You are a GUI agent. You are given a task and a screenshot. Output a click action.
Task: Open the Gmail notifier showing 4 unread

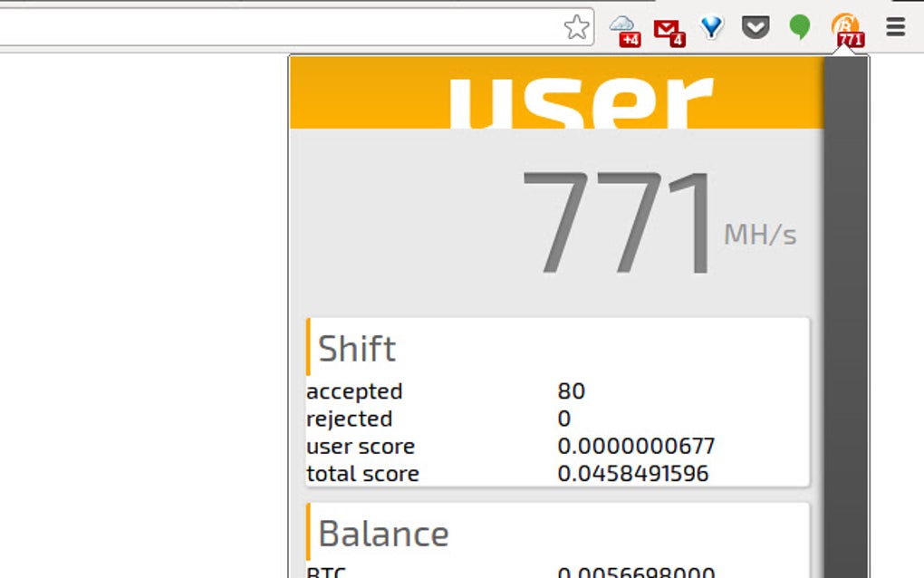(x=668, y=27)
